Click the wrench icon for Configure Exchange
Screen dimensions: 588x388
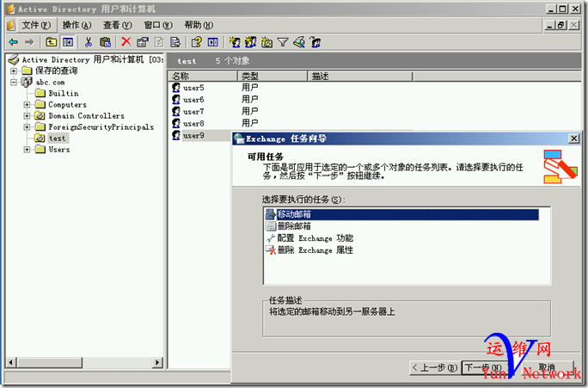tap(271, 238)
